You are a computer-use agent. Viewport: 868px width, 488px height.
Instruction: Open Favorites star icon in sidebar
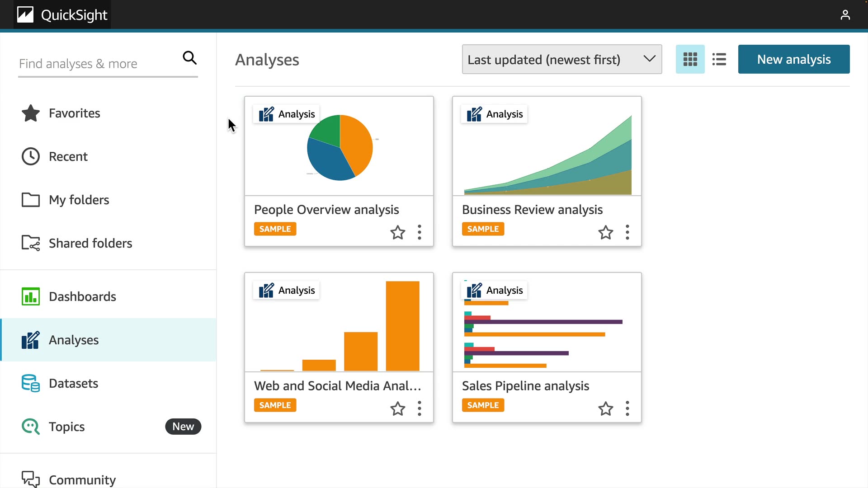click(31, 113)
